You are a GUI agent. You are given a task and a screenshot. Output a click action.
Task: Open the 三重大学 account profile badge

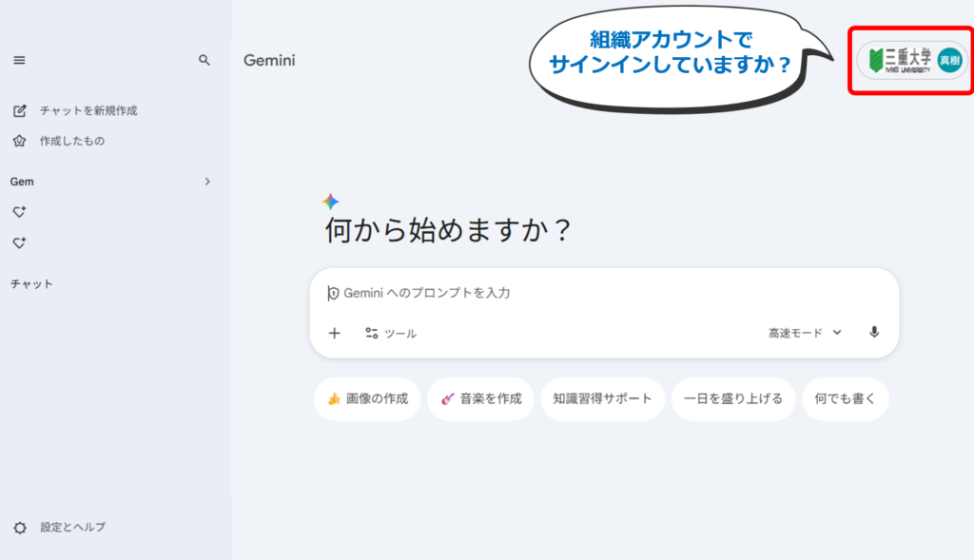coord(910,60)
